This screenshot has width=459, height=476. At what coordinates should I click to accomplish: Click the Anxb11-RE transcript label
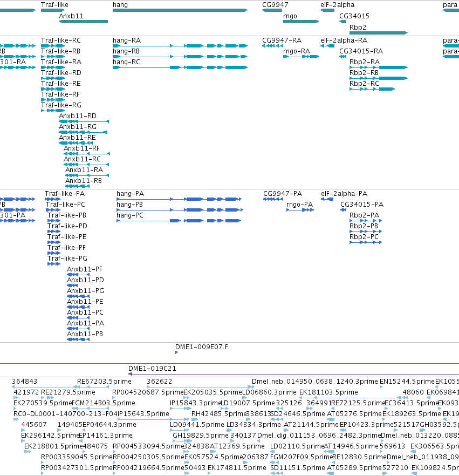77,138
